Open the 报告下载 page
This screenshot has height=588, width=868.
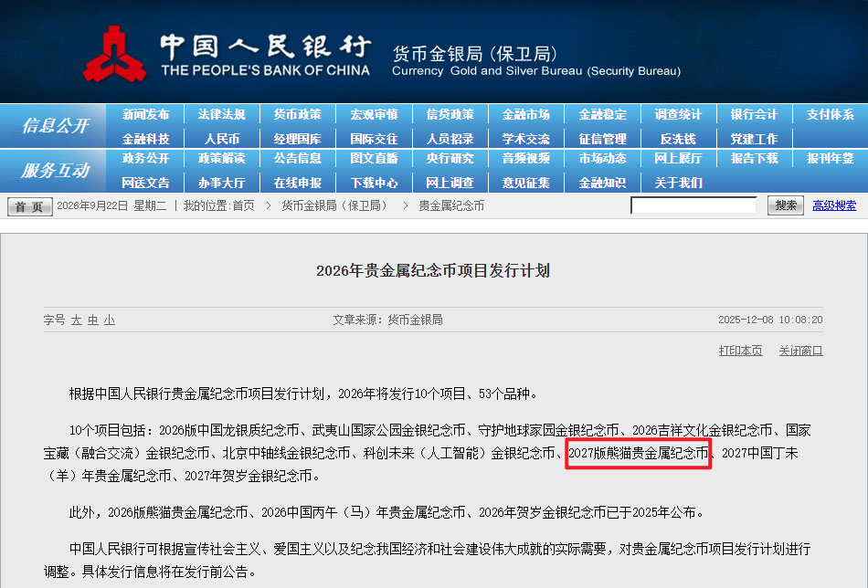click(x=754, y=158)
